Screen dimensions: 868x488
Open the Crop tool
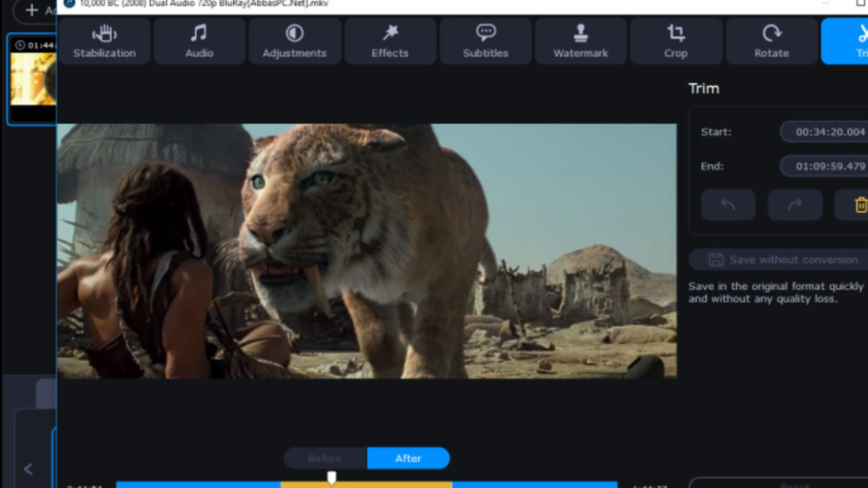click(676, 42)
